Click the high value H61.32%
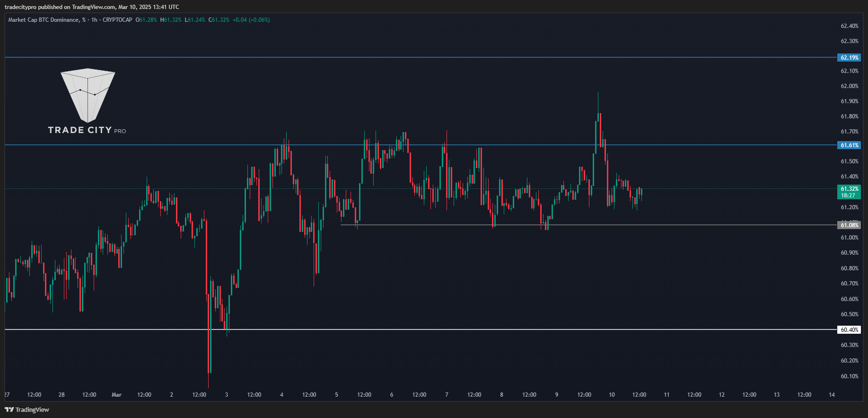Viewport: 868px width, 418px height. pos(171,20)
